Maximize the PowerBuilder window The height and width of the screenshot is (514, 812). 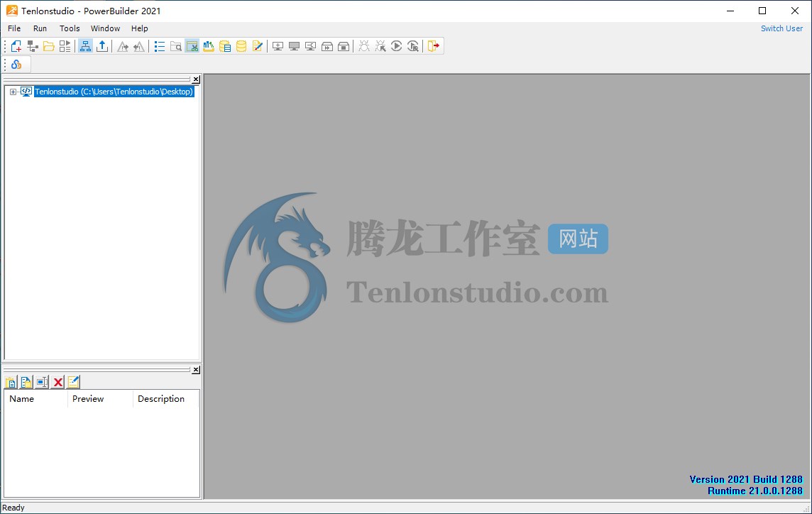point(762,11)
